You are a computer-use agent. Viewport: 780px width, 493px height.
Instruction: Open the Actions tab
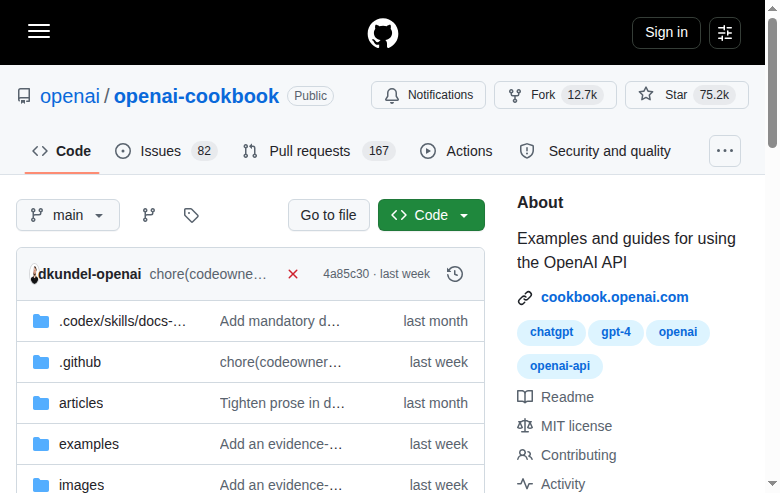pyautogui.click(x=456, y=151)
